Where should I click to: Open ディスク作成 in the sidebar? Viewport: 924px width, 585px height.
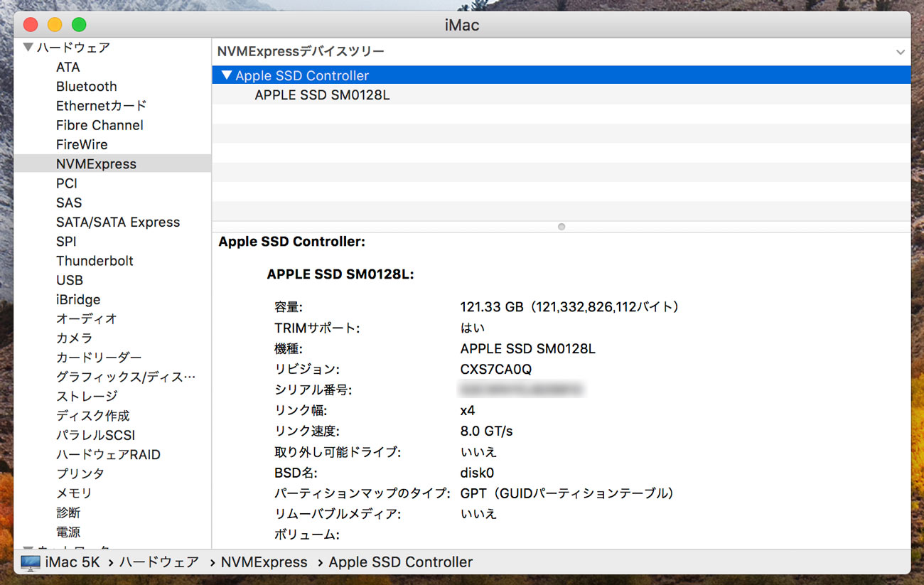pos(93,416)
